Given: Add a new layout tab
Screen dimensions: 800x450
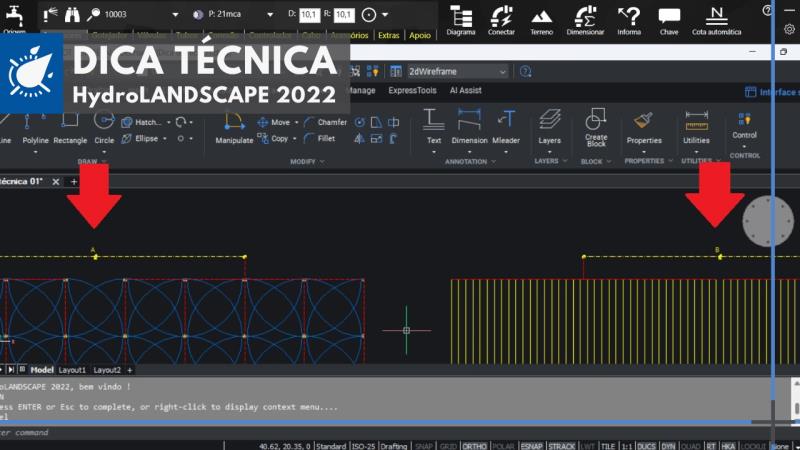Looking at the screenshot, I should pos(130,370).
